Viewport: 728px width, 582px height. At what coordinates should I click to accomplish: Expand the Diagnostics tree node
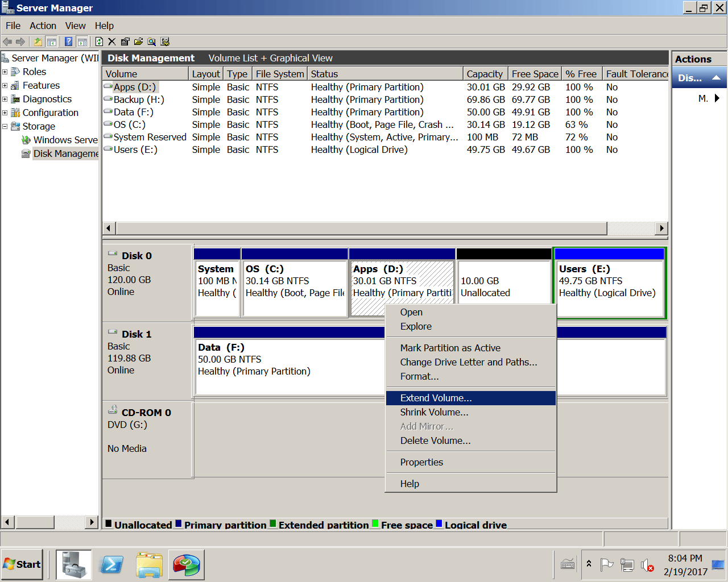click(5, 99)
